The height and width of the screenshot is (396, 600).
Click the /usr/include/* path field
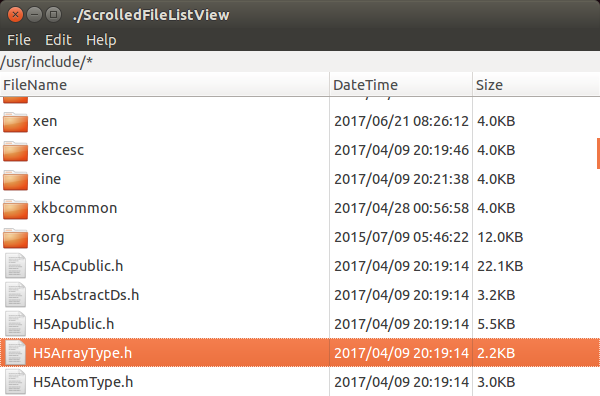coord(300,62)
